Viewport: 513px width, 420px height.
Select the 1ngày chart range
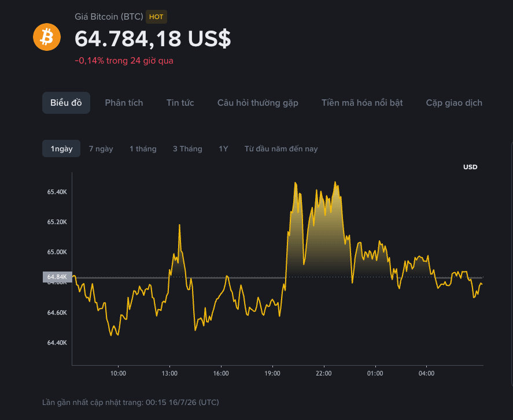tap(61, 148)
